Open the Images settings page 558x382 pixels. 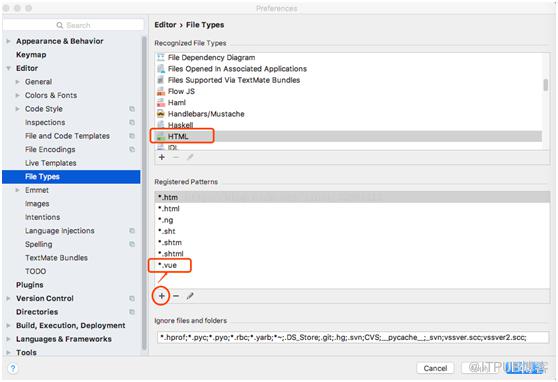(x=37, y=204)
